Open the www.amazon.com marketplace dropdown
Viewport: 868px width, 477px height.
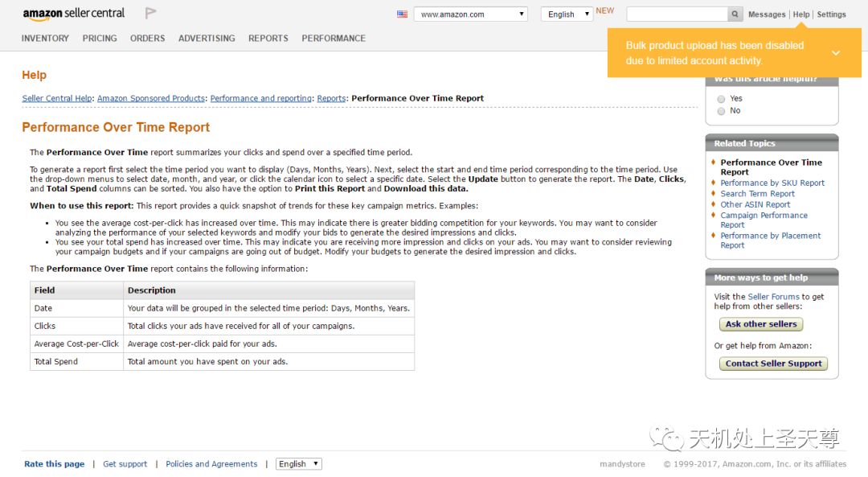[470, 14]
